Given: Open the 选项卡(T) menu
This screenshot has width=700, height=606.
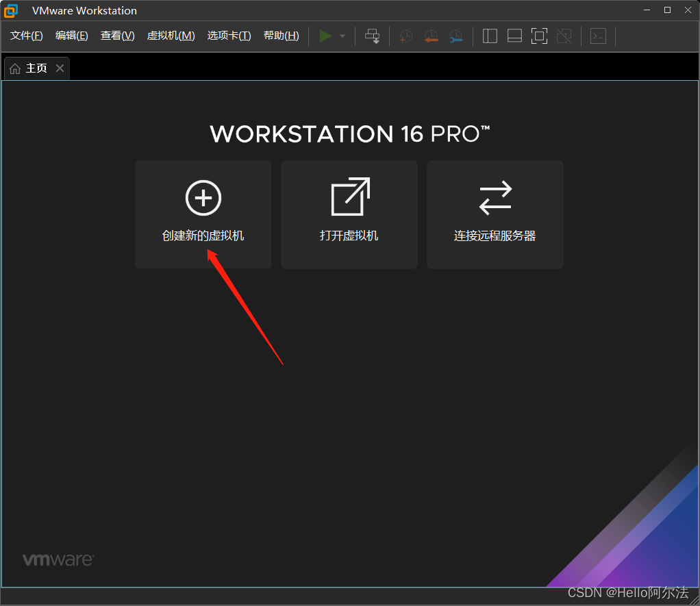Looking at the screenshot, I should coord(229,36).
